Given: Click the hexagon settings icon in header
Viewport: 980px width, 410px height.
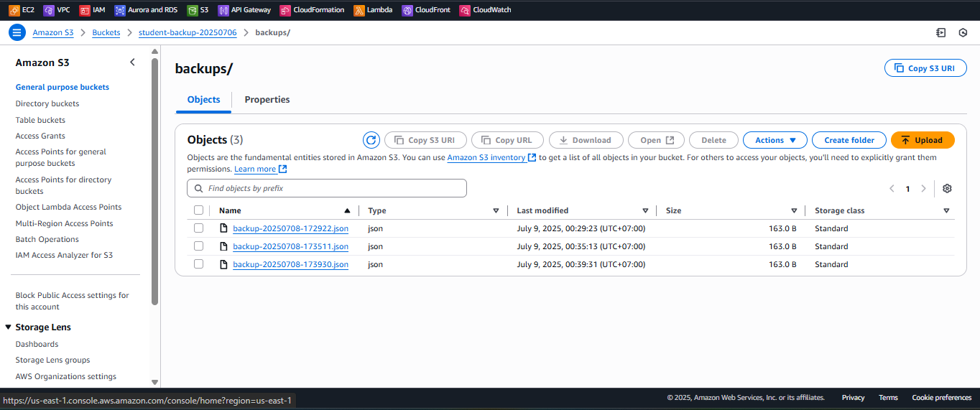Looking at the screenshot, I should (963, 32).
